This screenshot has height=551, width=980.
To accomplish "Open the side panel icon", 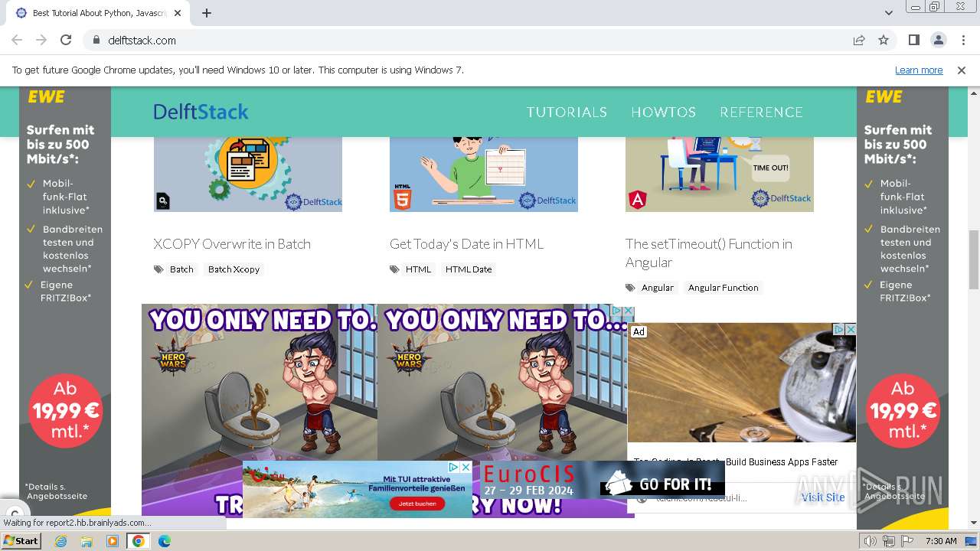I will pos(913,40).
